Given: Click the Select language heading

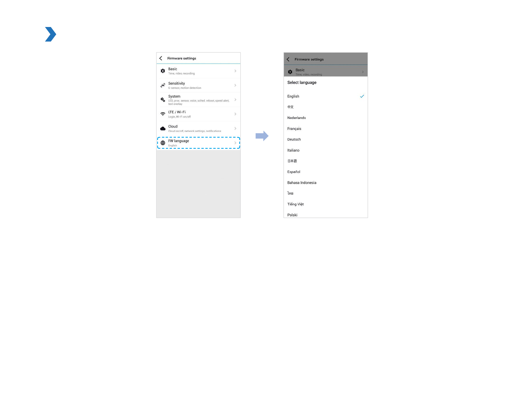Looking at the screenshot, I should click(x=302, y=83).
